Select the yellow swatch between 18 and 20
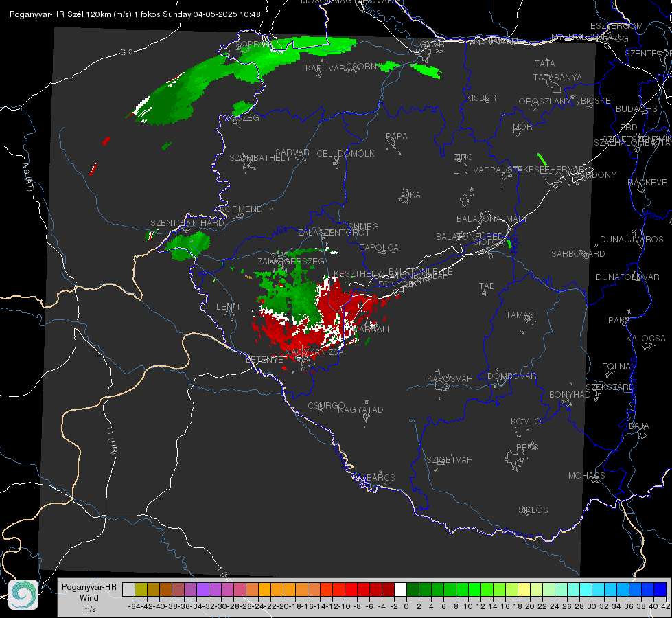The height and width of the screenshot is (618, 672). (x=524, y=589)
